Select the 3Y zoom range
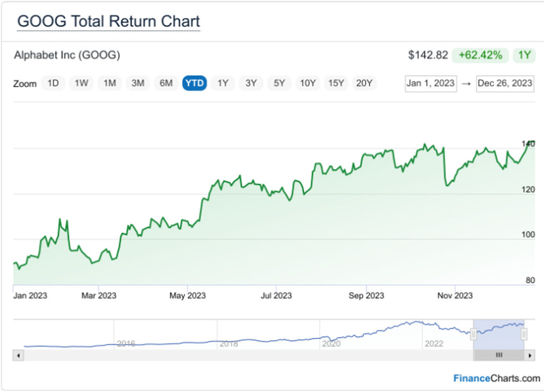 pos(251,83)
